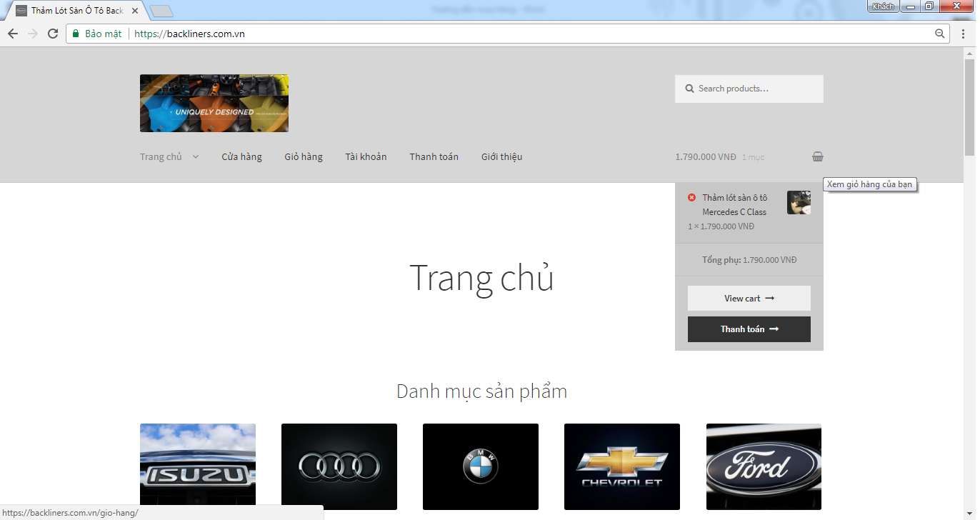Click the vertical scrollbar thumb
This screenshot has height=520, width=980.
click(970, 108)
